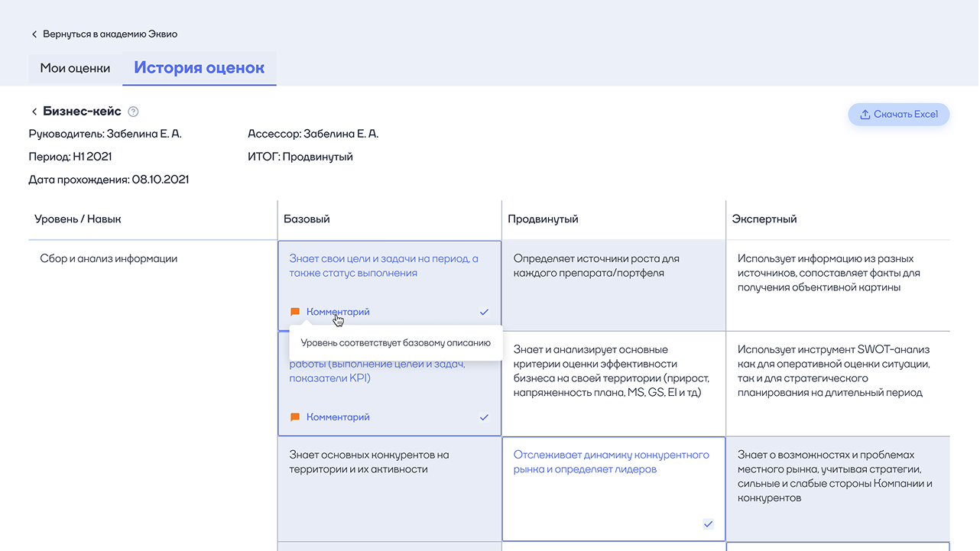Viewport: 980px width, 551px height.
Task: Click the Определяет источники роста cell
Action: [614, 286]
